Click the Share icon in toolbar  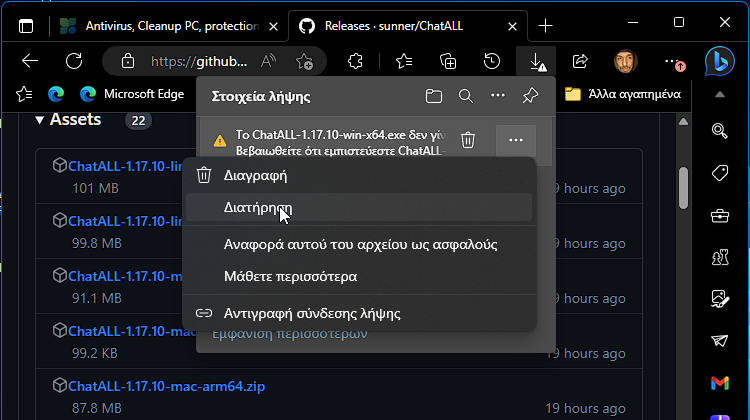pyautogui.click(x=580, y=61)
